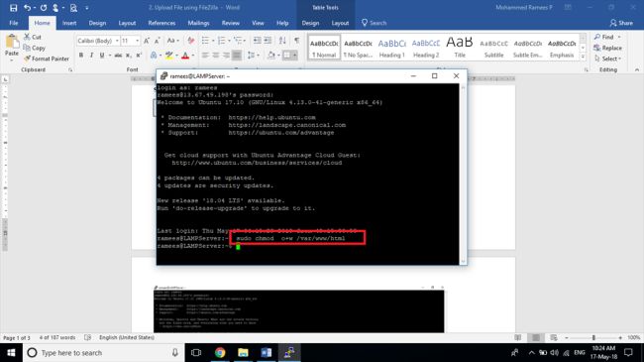Increase paragraph indent
The width and height of the screenshot is (644, 362).
click(268, 41)
